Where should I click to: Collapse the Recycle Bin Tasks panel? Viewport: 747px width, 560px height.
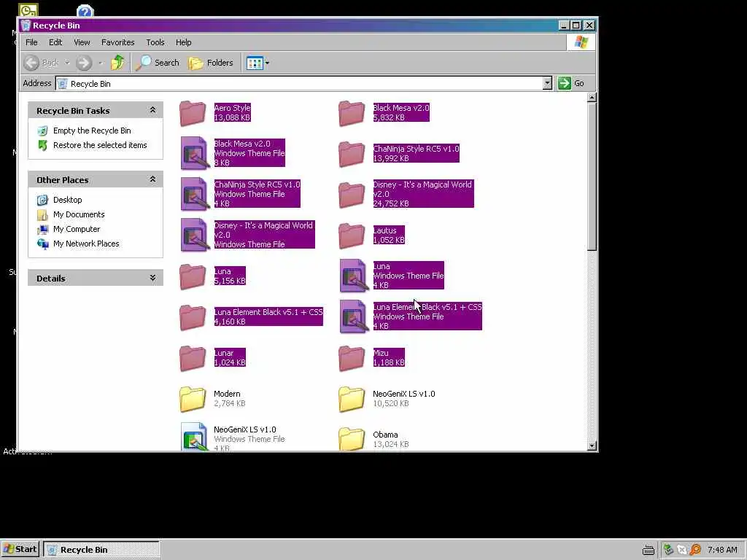(x=152, y=110)
